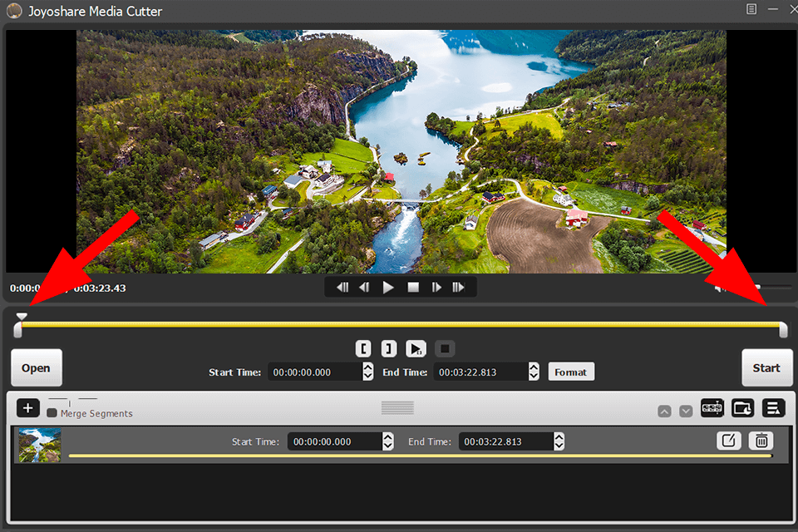Choose output format via the Format button
The width and height of the screenshot is (798, 532).
pos(571,372)
